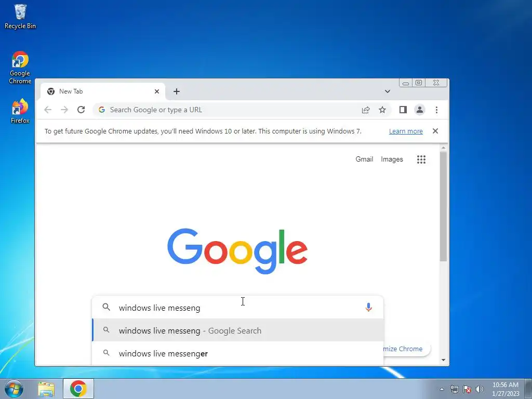
Task: Open Chrome's three-dot menu
Action: click(436, 110)
